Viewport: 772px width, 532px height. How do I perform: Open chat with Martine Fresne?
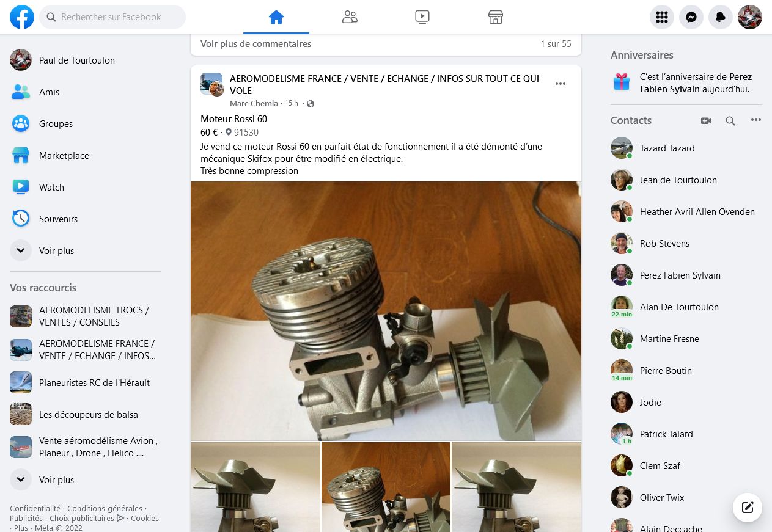pos(686,338)
